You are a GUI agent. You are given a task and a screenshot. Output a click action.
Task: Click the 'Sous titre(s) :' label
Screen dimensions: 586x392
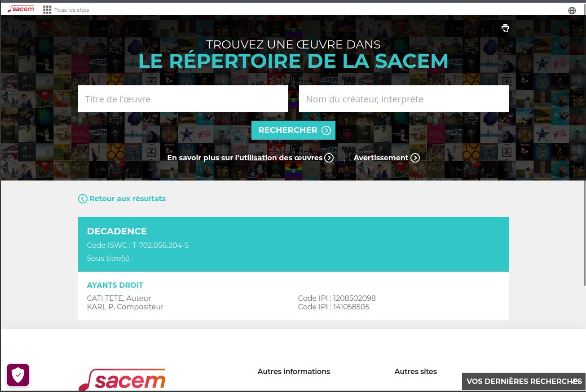click(x=110, y=258)
